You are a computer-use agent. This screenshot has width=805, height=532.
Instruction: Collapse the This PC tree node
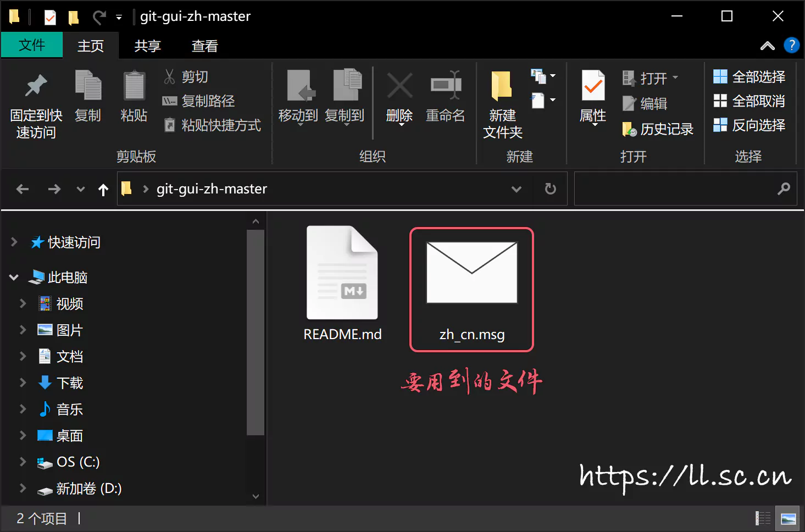14,278
